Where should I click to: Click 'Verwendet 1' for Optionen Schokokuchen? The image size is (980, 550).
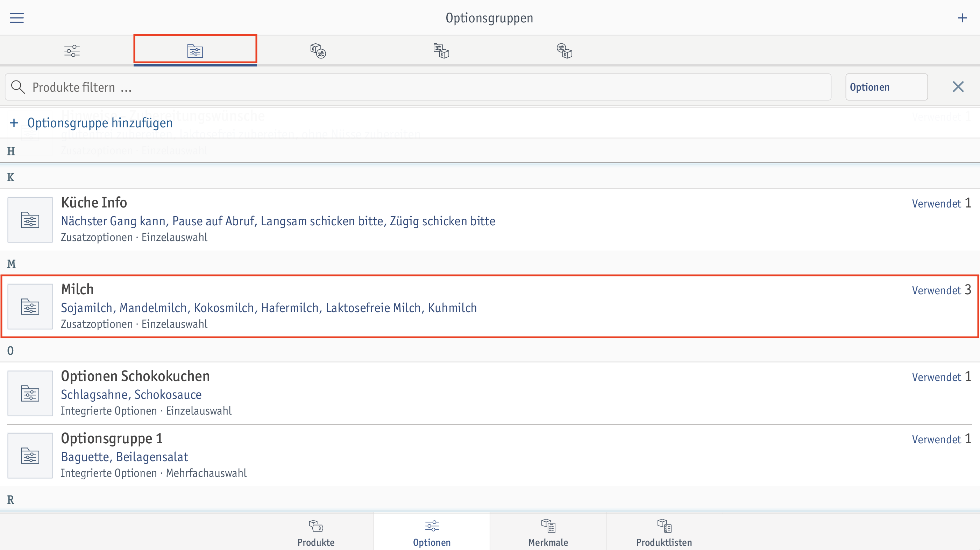[x=941, y=377]
